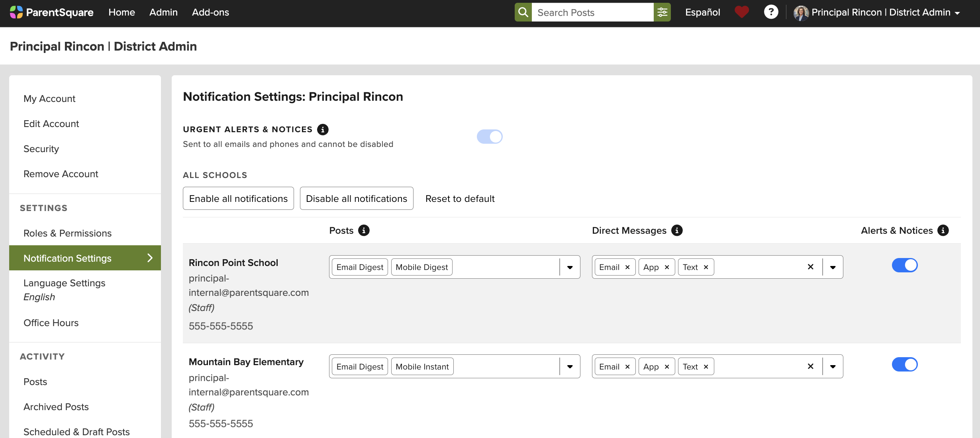Screen dimensions: 980x438
Task: Toggle Alerts & Notices for Mountain Bay Elementary
Action: 905,364
